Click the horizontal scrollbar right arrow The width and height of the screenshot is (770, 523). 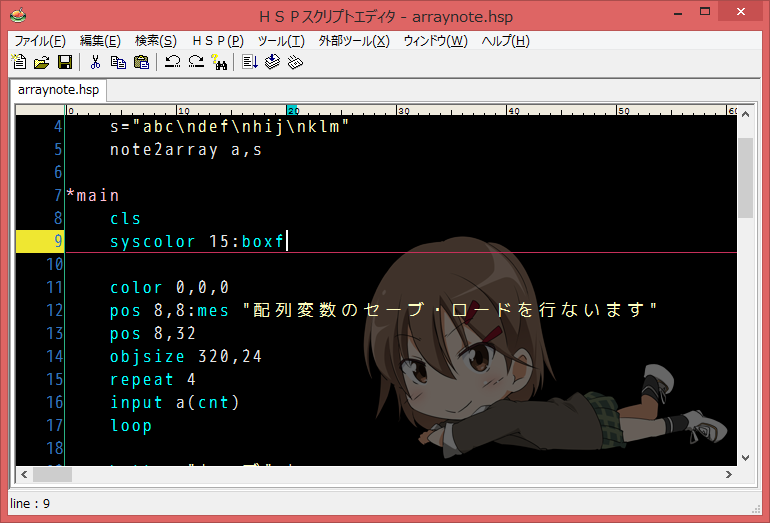728,474
